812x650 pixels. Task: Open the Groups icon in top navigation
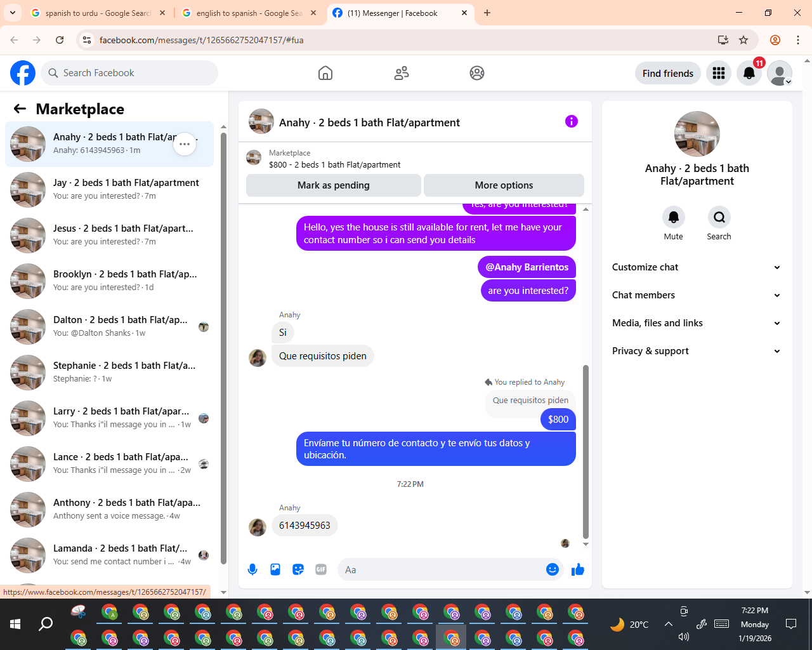477,73
